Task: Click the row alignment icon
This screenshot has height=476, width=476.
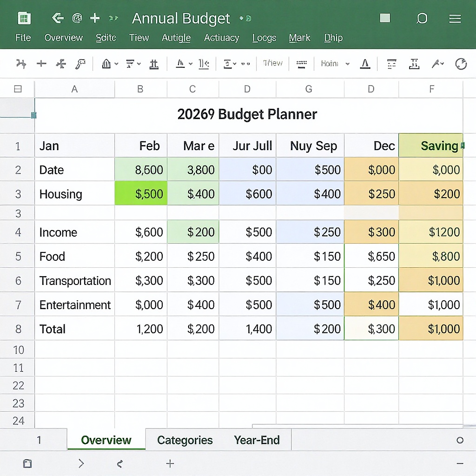Action: coord(227,64)
